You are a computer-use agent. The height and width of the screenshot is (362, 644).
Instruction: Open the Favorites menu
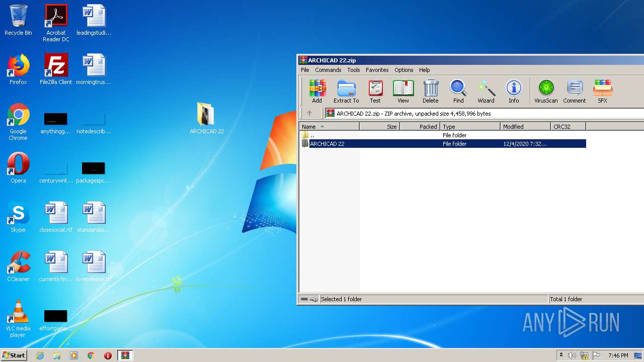point(377,70)
